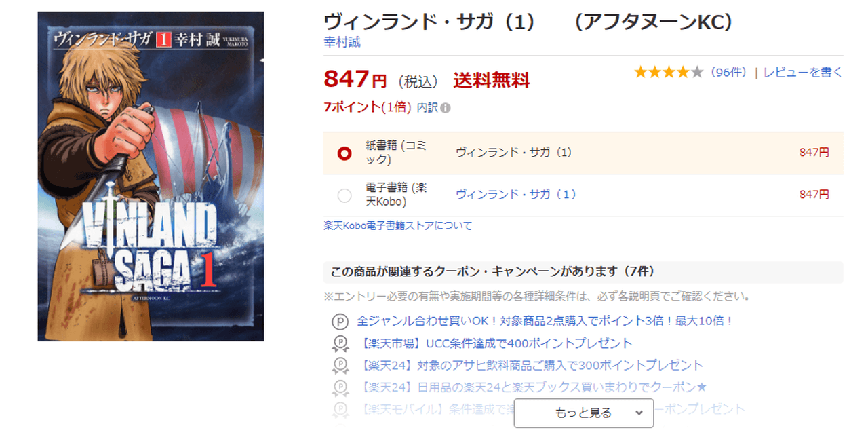Viewport: 868px width, 437px height.
Task: Expand the もっと見る dropdown
Action: [584, 413]
